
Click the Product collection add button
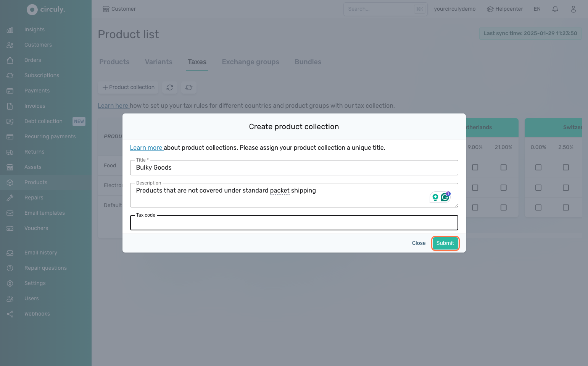pos(128,87)
